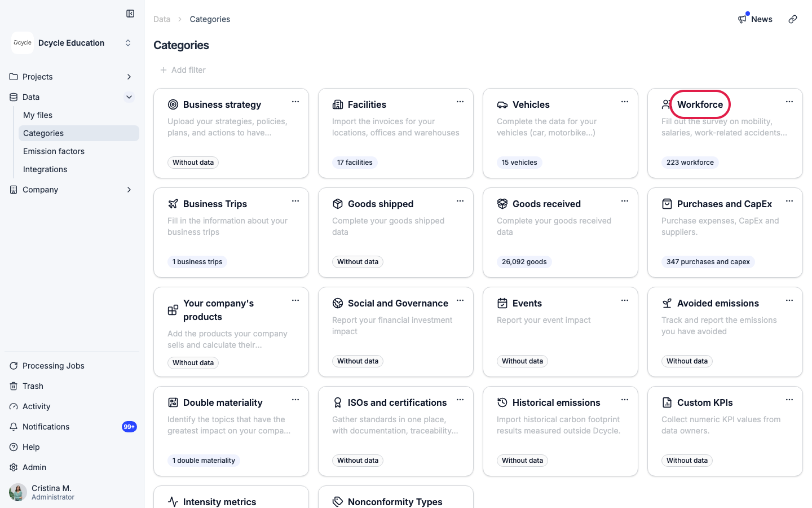Click the Events calendar icon

tap(502, 303)
